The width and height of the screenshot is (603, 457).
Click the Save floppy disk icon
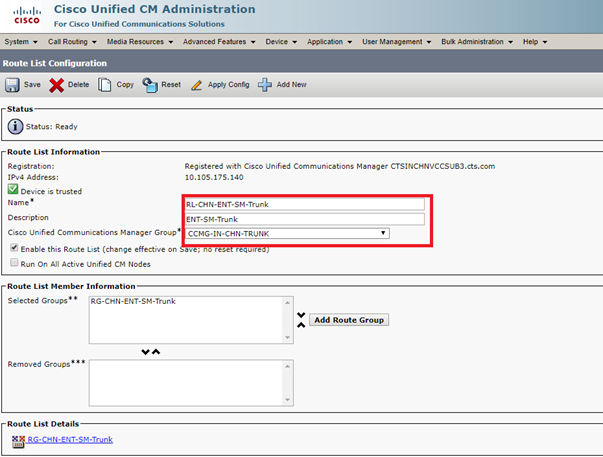pyautogui.click(x=12, y=85)
